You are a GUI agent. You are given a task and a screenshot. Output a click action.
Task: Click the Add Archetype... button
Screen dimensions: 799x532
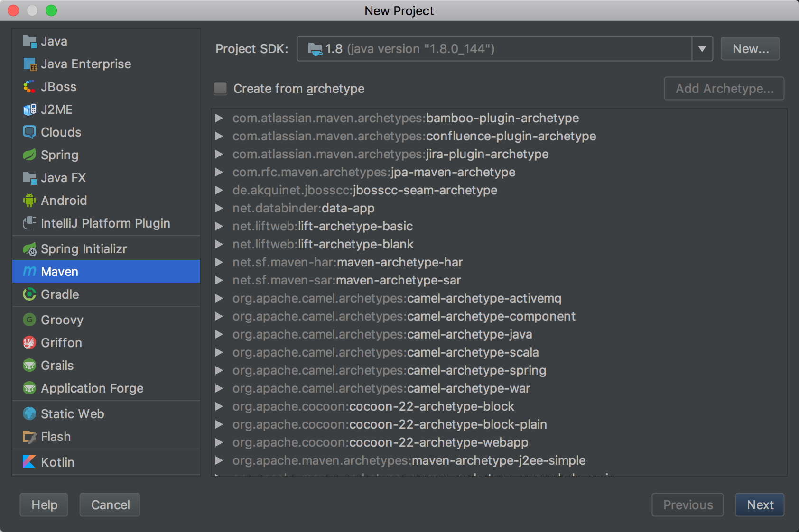coord(724,89)
